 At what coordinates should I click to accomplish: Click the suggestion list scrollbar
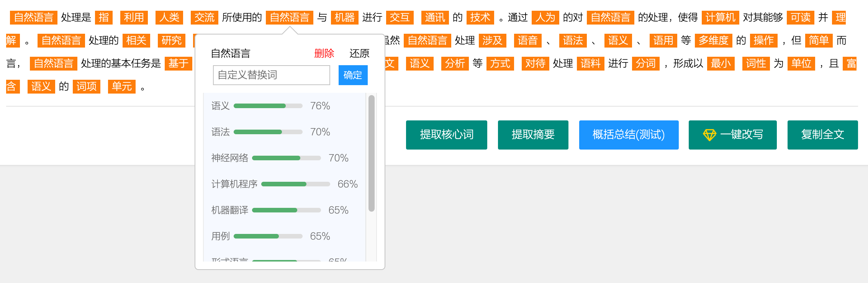[x=371, y=153]
